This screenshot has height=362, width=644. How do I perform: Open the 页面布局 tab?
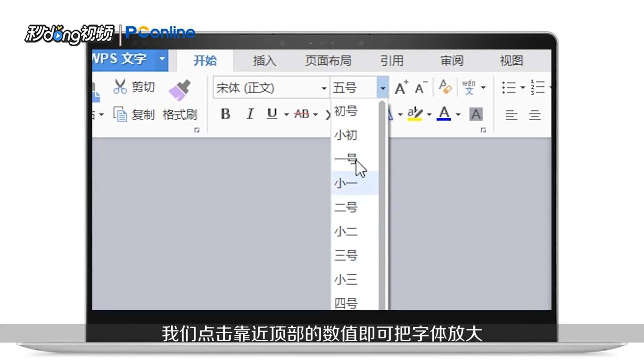328,60
